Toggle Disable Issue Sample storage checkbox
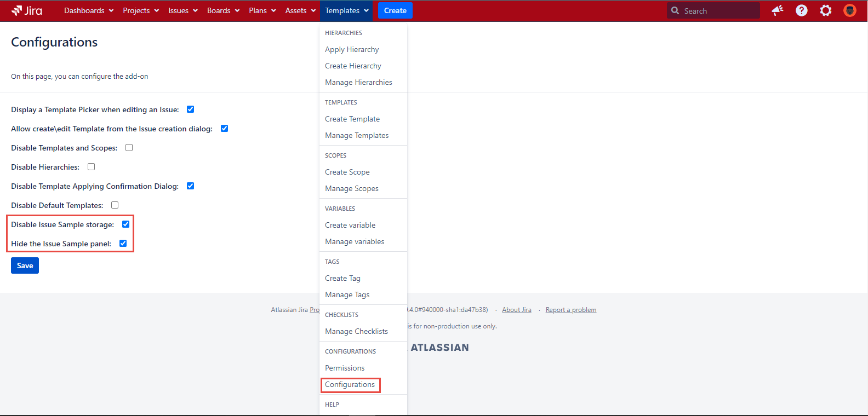Viewport: 868px width, 416px height. [125, 224]
